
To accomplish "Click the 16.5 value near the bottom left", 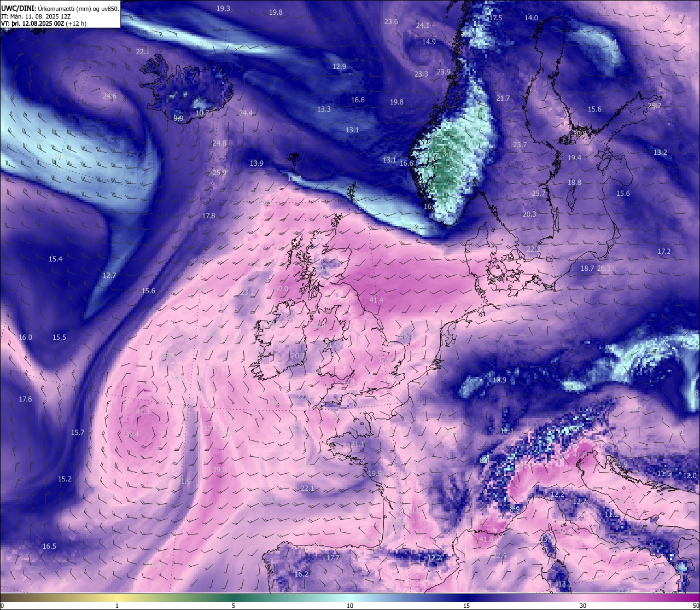I will click(x=49, y=546).
